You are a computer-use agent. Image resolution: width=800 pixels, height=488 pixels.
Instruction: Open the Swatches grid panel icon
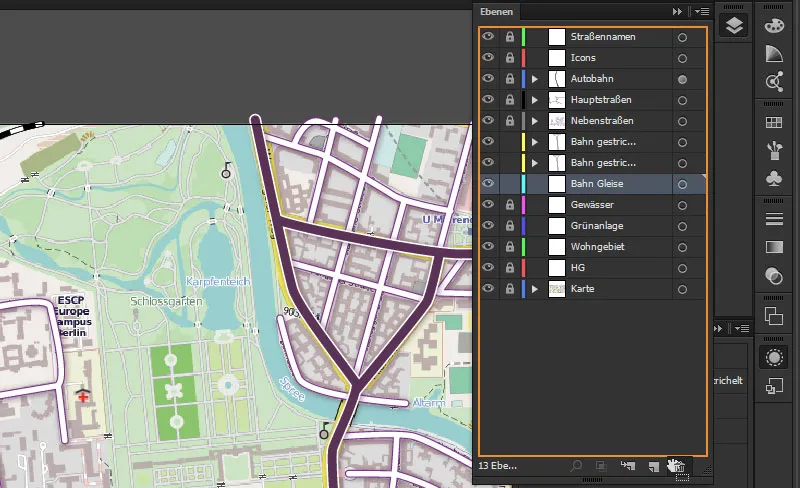774,123
